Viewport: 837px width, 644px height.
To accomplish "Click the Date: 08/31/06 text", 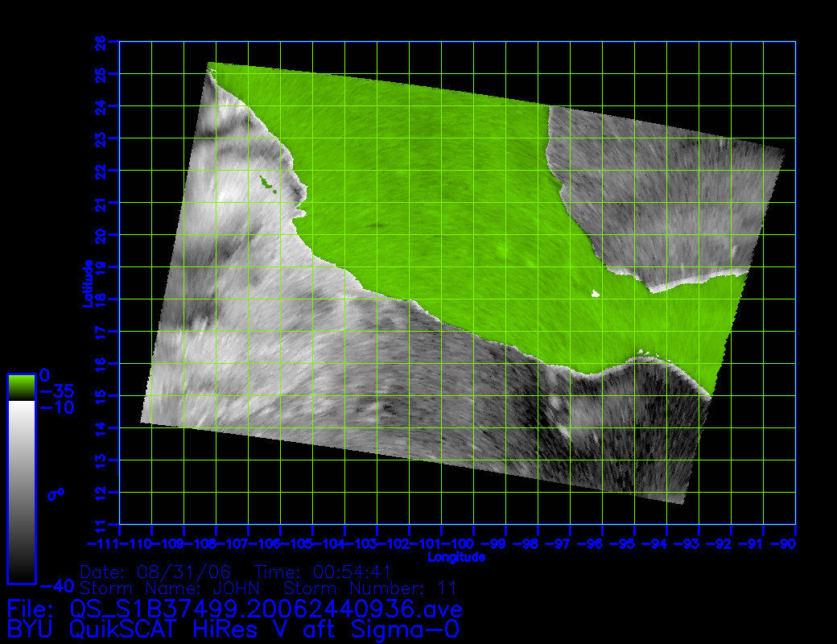I will point(158,572).
